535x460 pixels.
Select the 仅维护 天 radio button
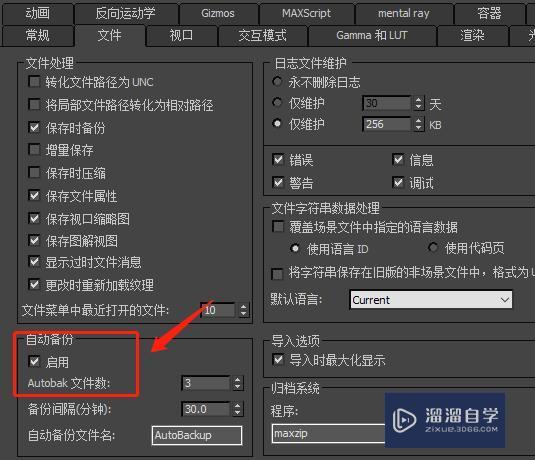pos(277,102)
